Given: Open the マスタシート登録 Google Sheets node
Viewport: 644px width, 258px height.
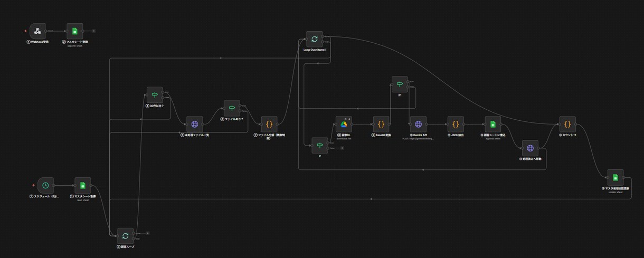Looking at the screenshot, I should pyautogui.click(x=74, y=31).
